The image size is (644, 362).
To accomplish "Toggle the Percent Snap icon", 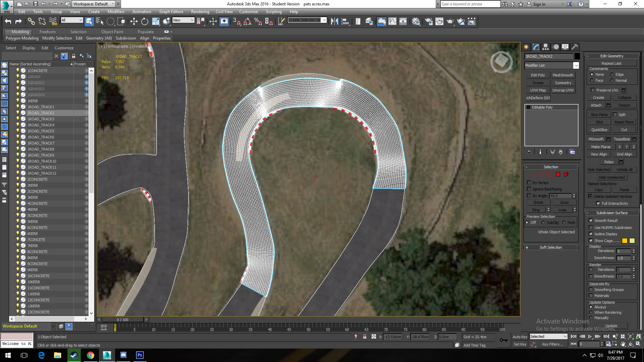I will coord(258,22).
